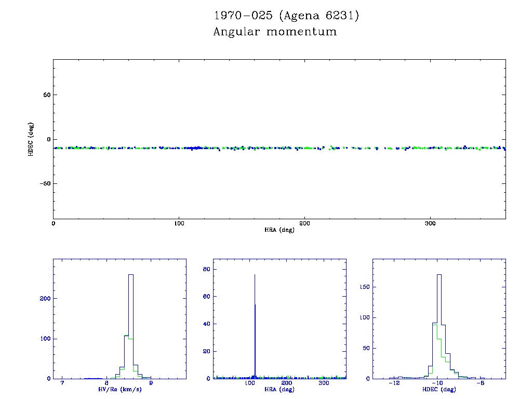
Task: Click the "150" tick label of the HDEC histogram
Action: (x=364, y=287)
